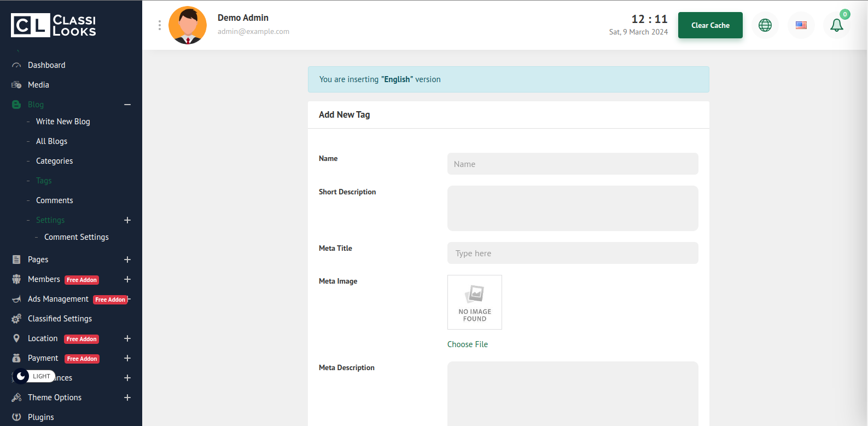
Task: Click the three-dot menu beside avatar
Action: coord(159,25)
